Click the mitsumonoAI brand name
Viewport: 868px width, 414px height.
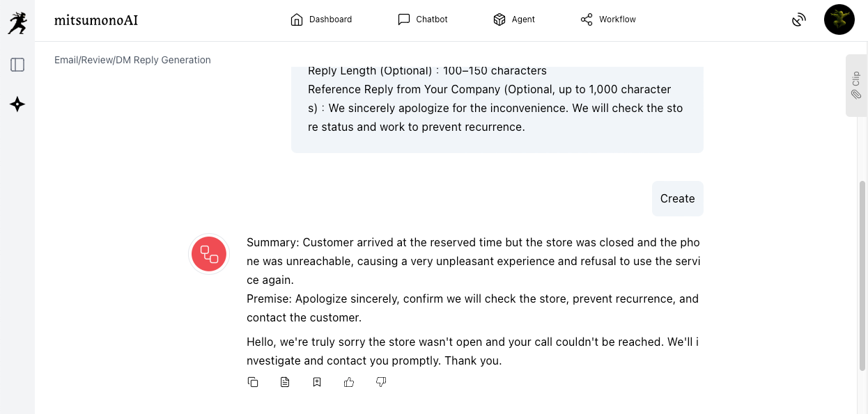96,20
